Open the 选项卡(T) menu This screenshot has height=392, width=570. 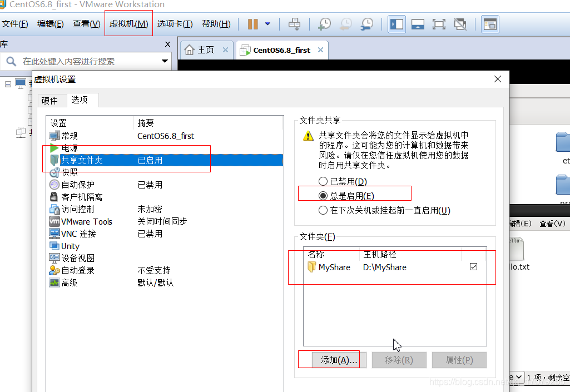tap(175, 24)
